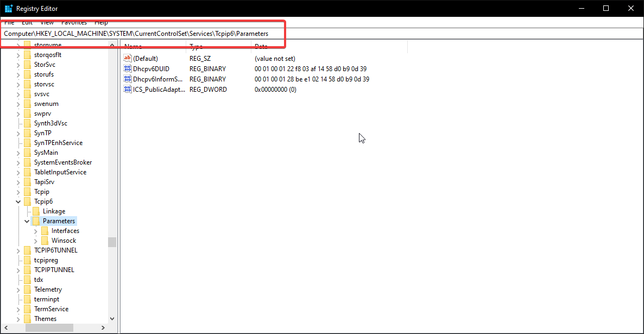The width and height of the screenshot is (644, 334).
Task: Click the (value not set) data cell
Action: point(275,58)
